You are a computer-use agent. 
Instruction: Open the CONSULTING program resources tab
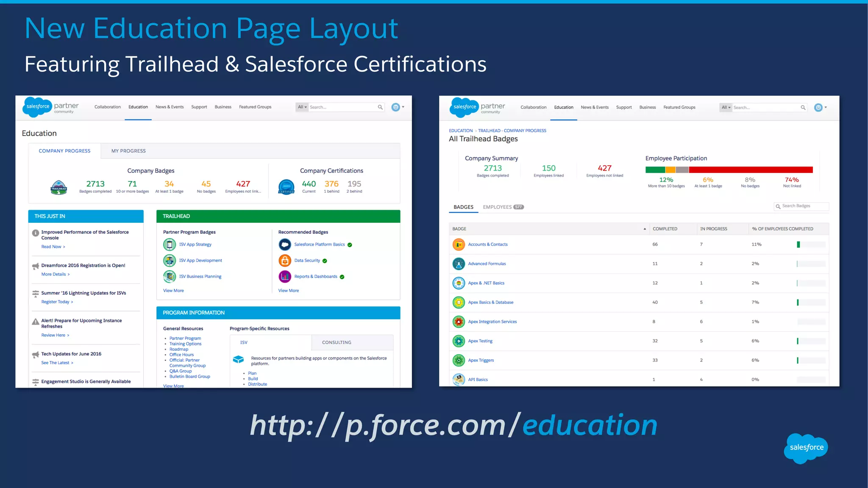352,342
